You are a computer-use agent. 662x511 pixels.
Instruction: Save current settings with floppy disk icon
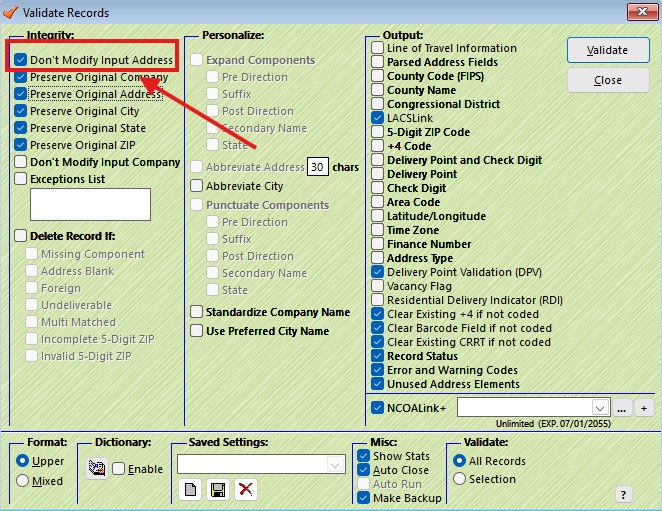click(x=218, y=489)
